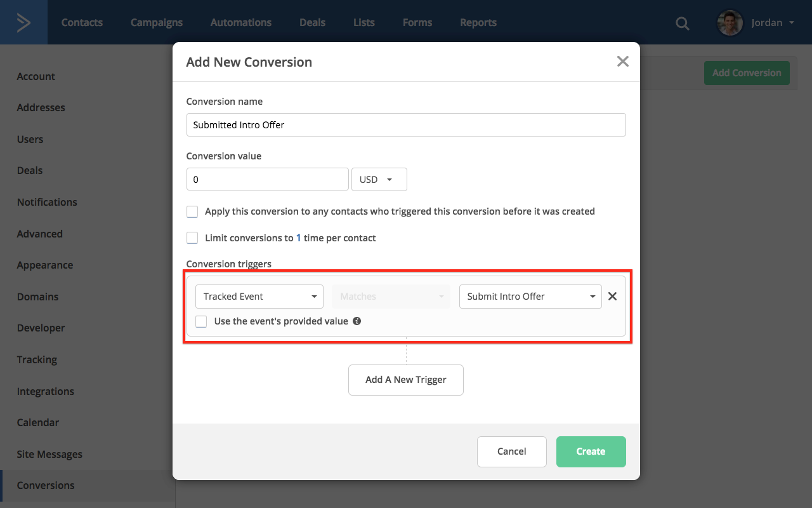Open the Automations menu item

[x=241, y=22]
